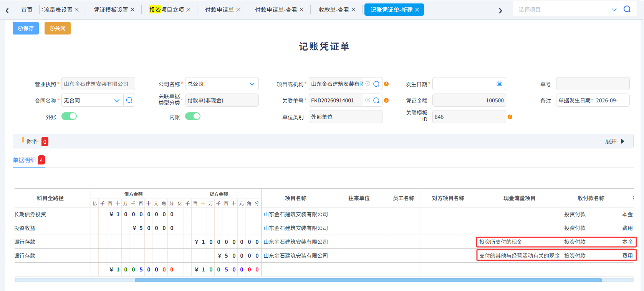Toggle the 外账 switch

click(69, 116)
